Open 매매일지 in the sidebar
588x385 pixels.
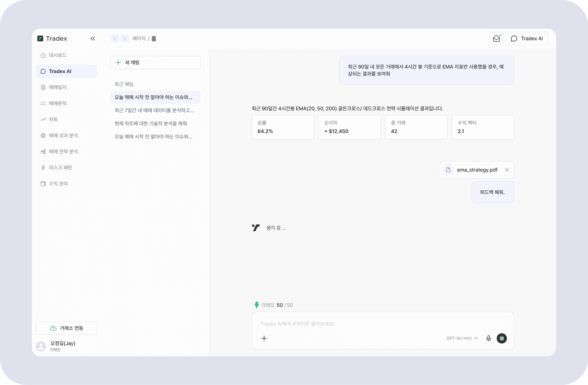click(66, 87)
